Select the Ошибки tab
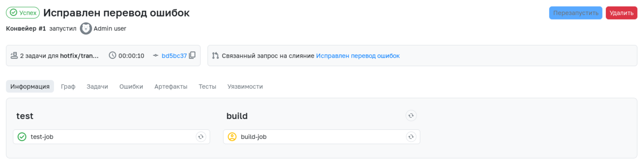The height and width of the screenshot is (165, 644). [131, 86]
